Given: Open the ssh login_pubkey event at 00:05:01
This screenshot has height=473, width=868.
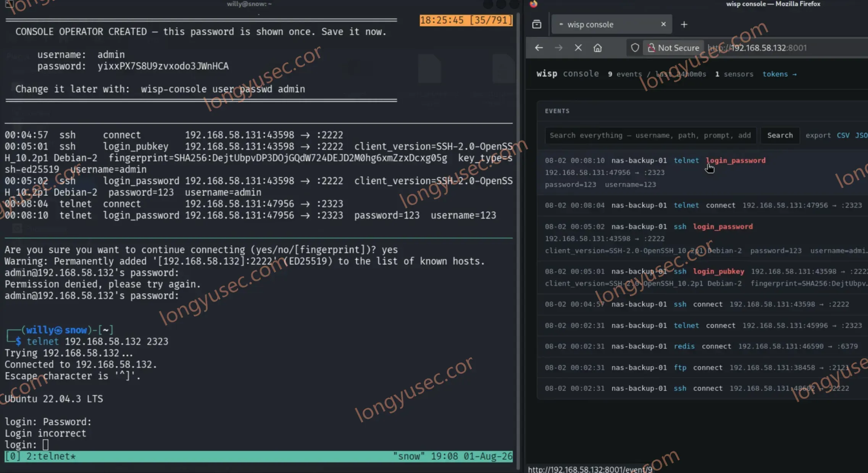Looking at the screenshot, I should 702,278.
